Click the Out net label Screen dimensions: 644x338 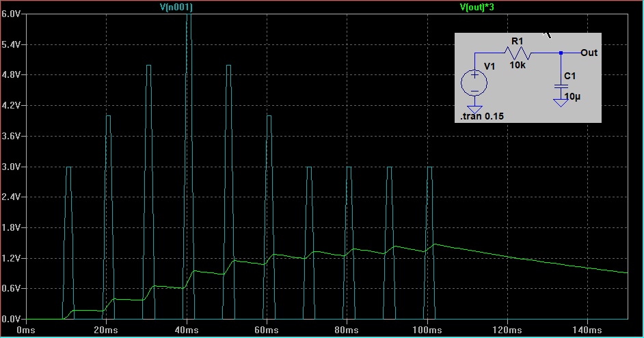(589, 53)
